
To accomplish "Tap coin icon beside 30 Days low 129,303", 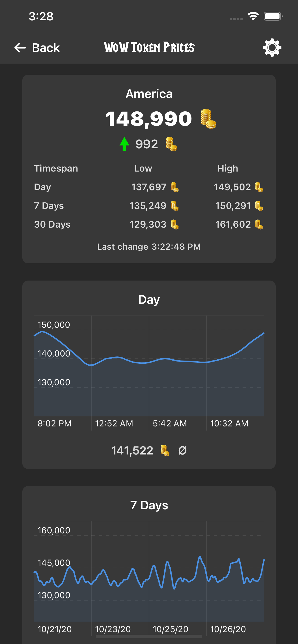I will pos(174,224).
